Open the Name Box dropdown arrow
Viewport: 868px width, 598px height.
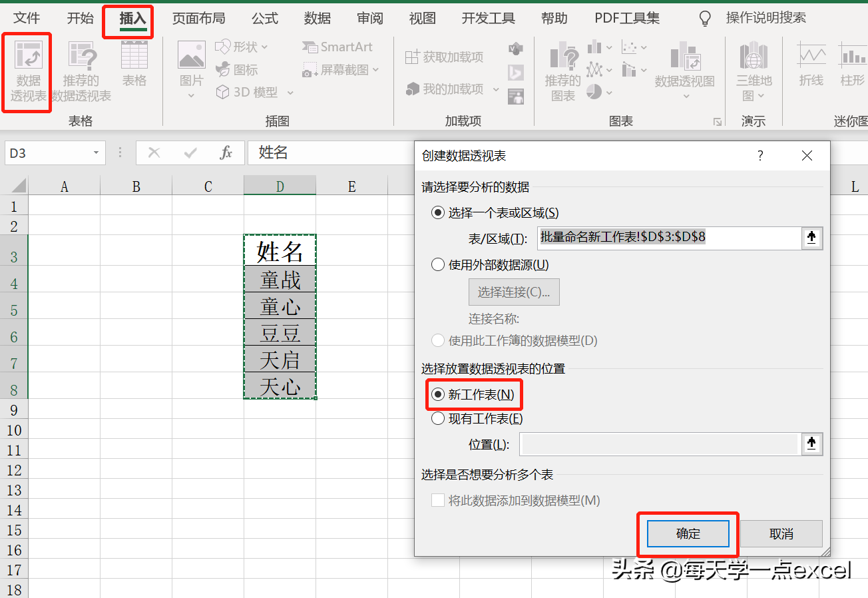click(x=96, y=153)
